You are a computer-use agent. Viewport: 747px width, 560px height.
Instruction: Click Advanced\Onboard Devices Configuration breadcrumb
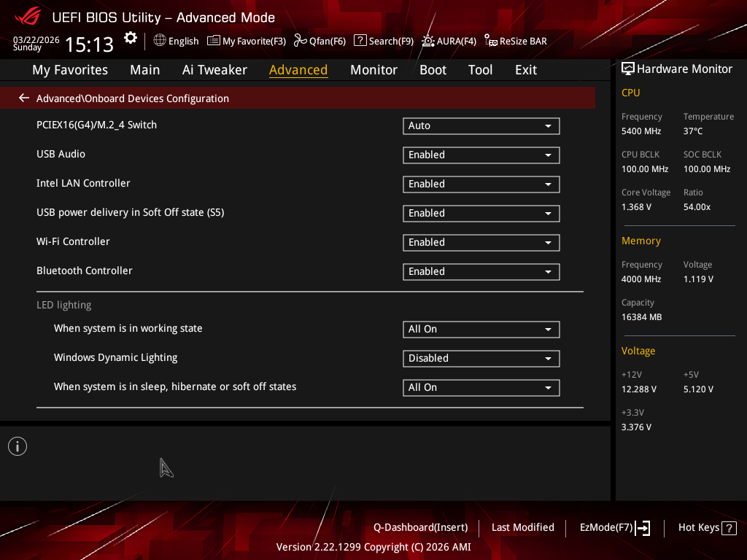click(x=133, y=98)
